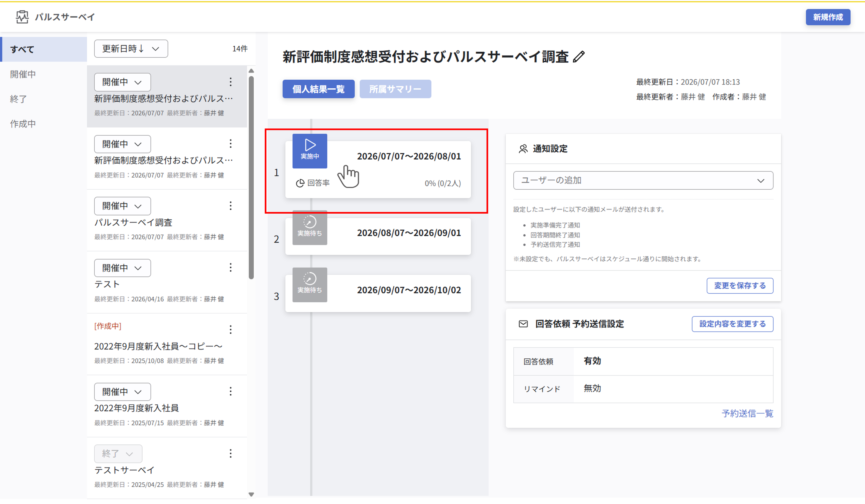Open 開催中 status dropdown of first list item
Viewport: 865px width, 504px height.
coord(122,82)
